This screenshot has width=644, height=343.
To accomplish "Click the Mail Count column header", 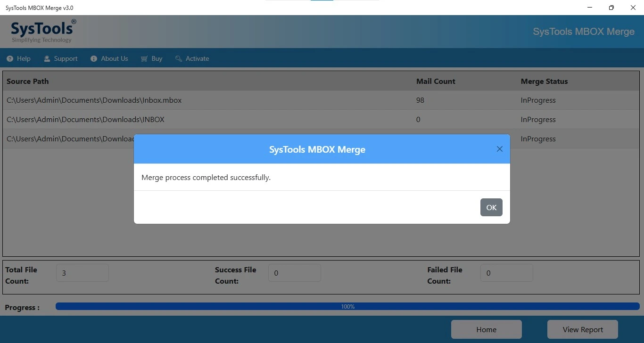I will coord(436,81).
